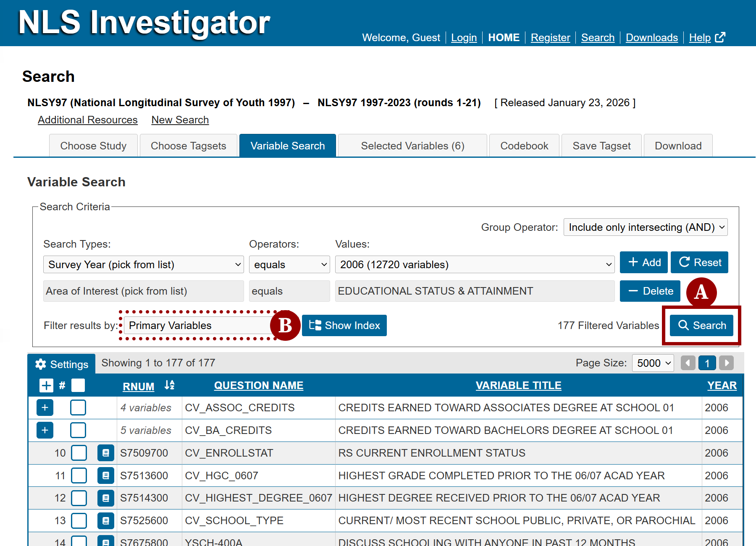The width and height of the screenshot is (756, 546).
Task: Sort by RNUM column header
Action: 139,387
